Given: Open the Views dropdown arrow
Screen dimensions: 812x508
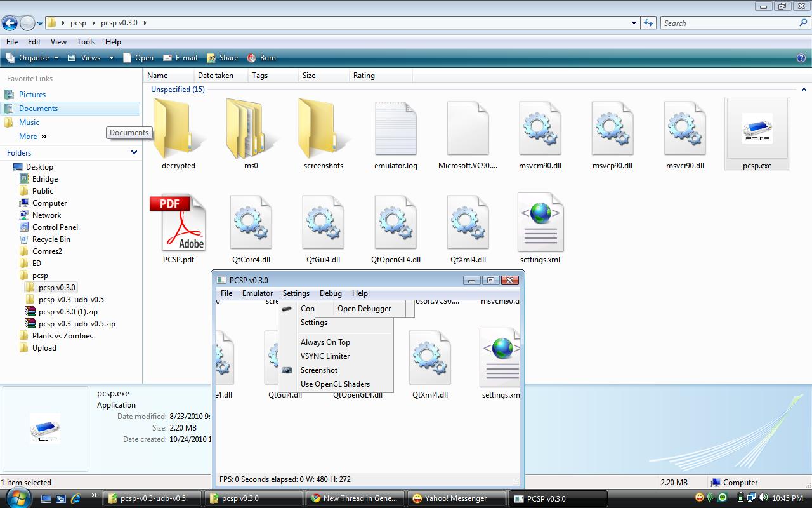Looking at the screenshot, I should tap(111, 58).
